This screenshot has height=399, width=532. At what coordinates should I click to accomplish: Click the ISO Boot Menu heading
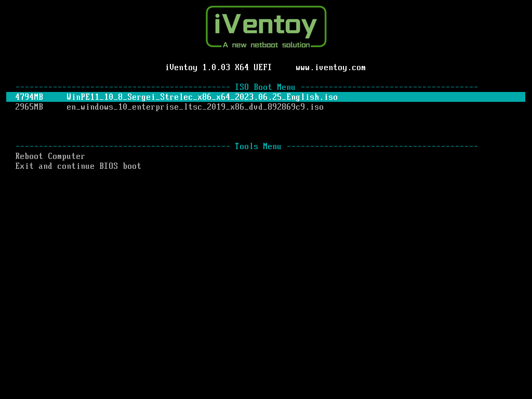(265, 87)
